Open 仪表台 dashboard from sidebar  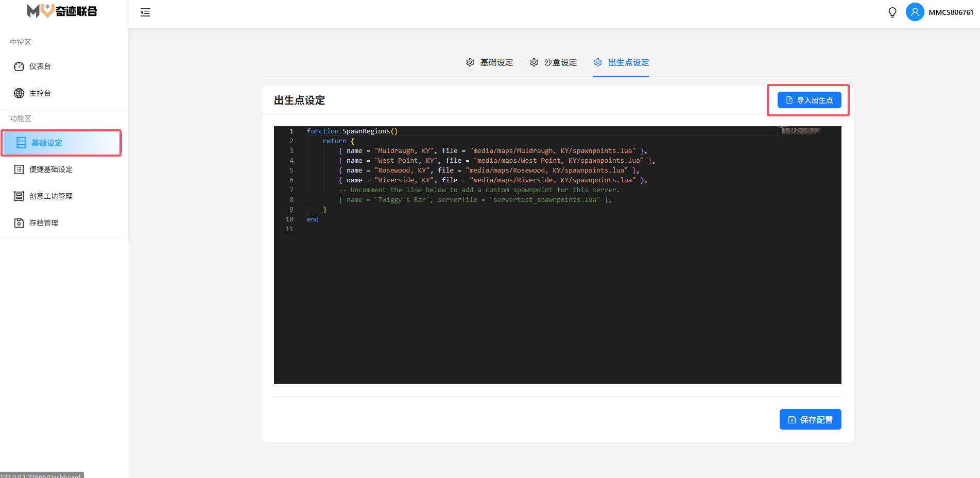pyautogui.click(x=40, y=66)
